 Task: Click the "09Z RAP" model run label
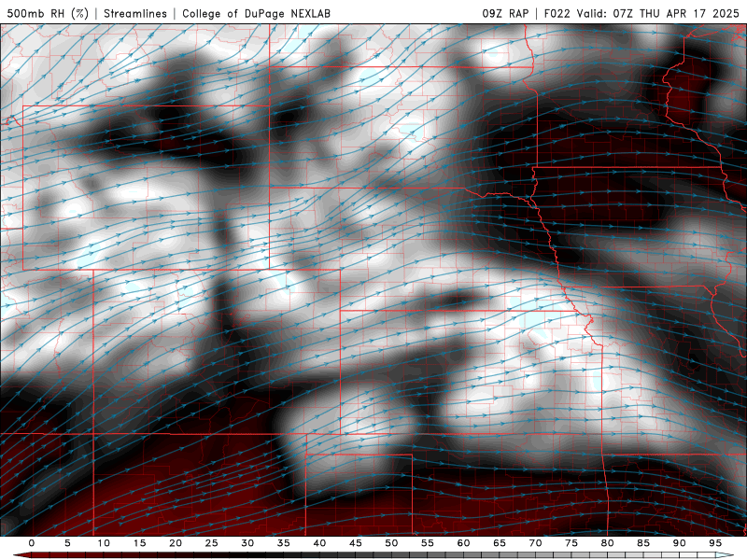(x=505, y=13)
